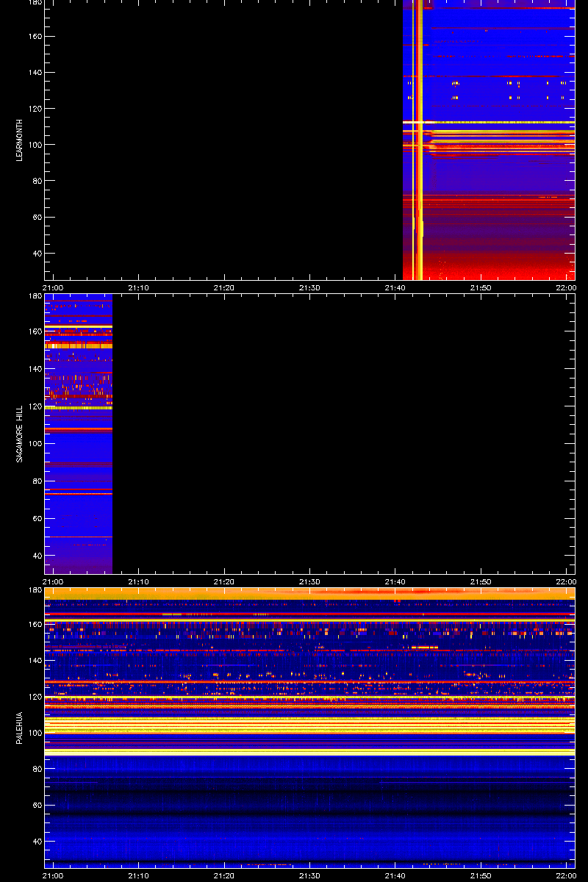Click the 180 frequency tick of Sagamore Hill plot
This screenshot has height=882, width=588.
pyautogui.click(x=35, y=296)
